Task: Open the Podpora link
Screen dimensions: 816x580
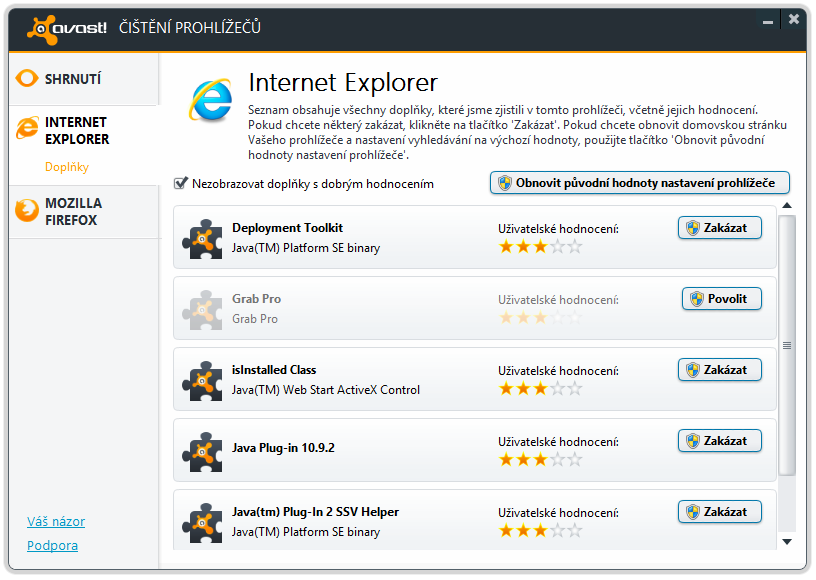Action: pyautogui.click(x=53, y=545)
